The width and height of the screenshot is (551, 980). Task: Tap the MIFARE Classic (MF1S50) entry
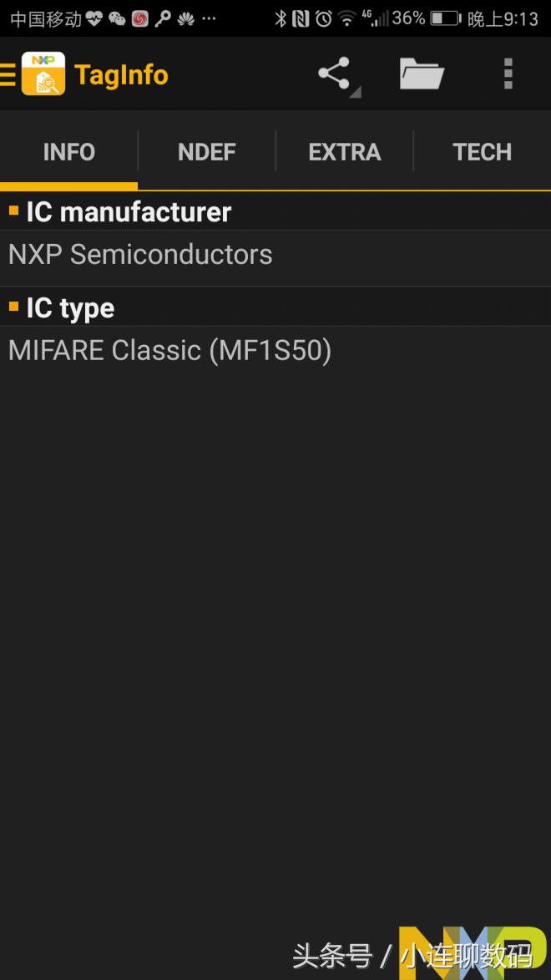pos(169,350)
